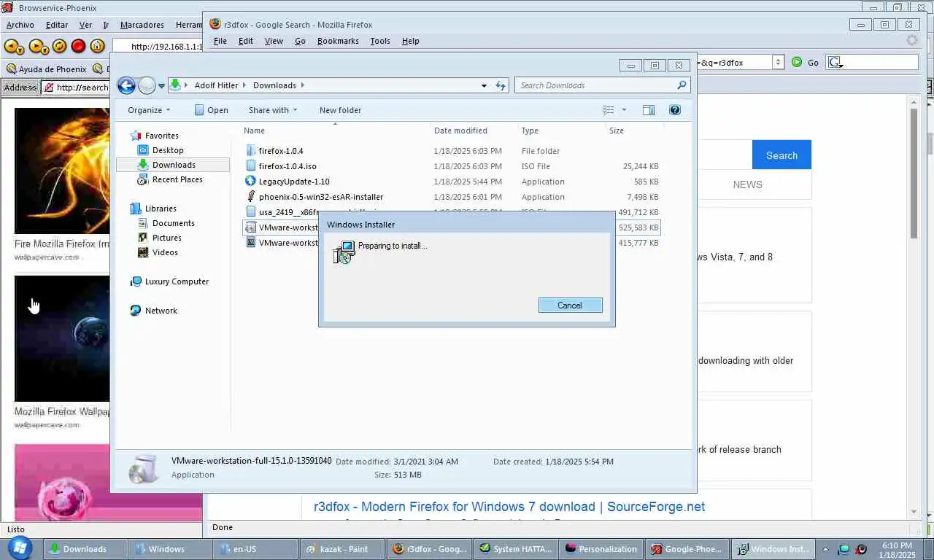The image size is (934, 560).
Task: Select Network in the navigation pane
Action: click(x=161, y=311)
